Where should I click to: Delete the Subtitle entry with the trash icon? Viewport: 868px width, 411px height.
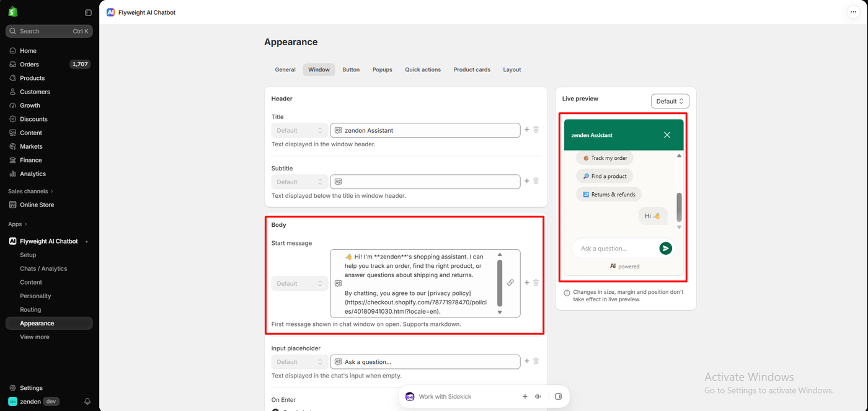(x=536, y=181)
